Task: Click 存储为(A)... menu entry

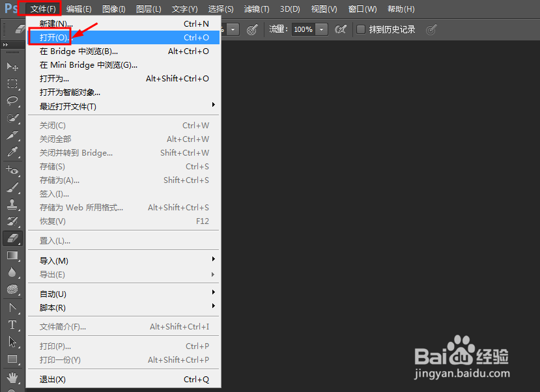Action: click(124, 180)
